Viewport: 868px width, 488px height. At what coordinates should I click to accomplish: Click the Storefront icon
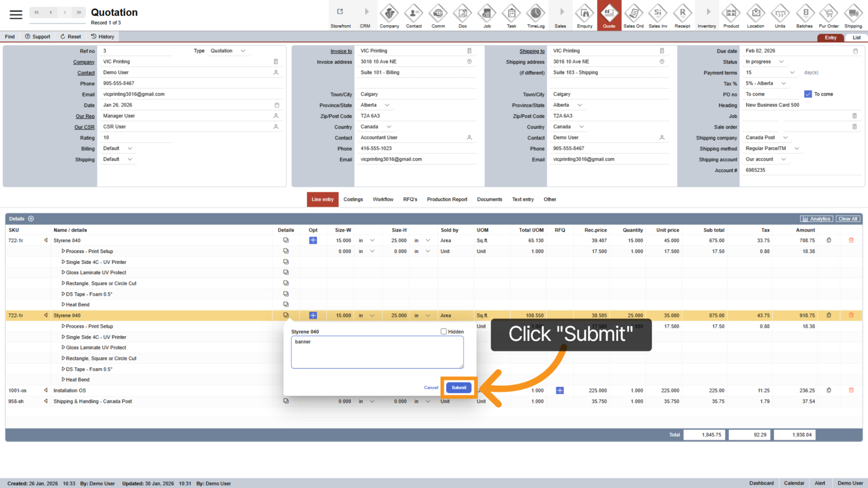click(340, 15)
